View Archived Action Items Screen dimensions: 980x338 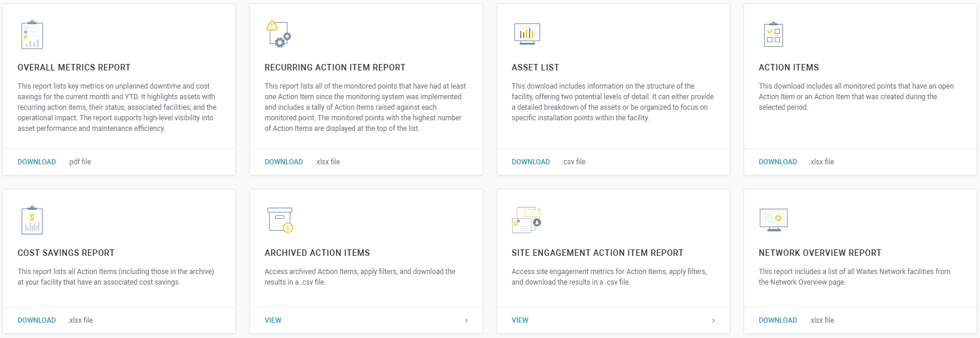[273, 320]
